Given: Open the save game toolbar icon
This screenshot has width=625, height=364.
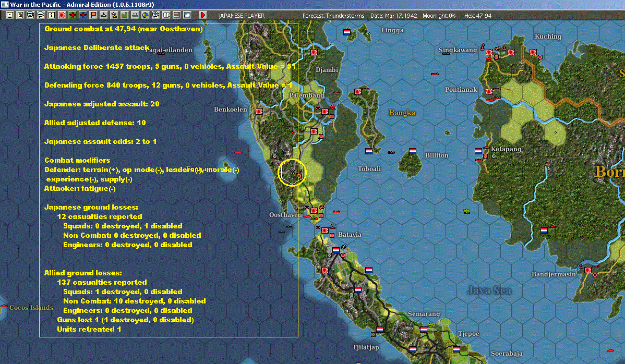Looking at the screenshot, I should 9,15.
